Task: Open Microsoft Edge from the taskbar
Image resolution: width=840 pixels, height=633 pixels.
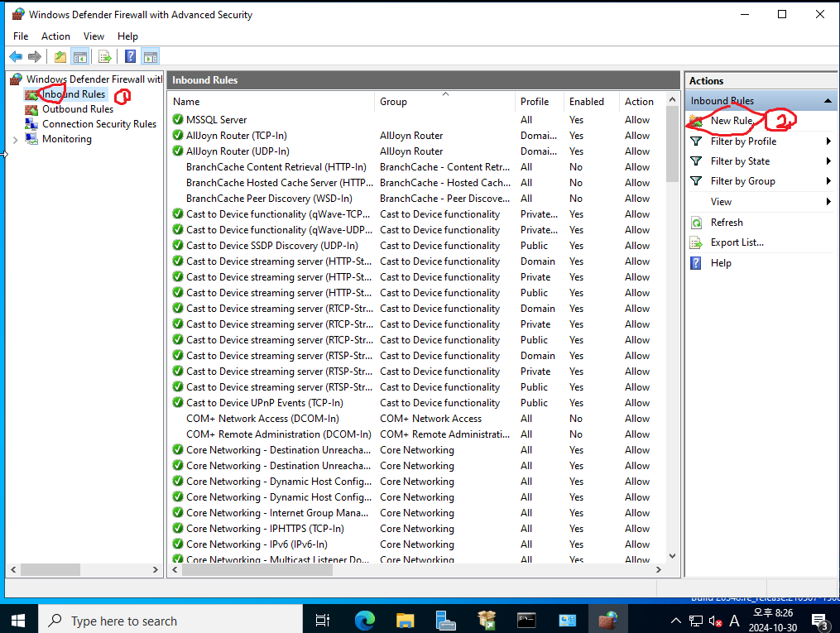Action: coord(365,620)
